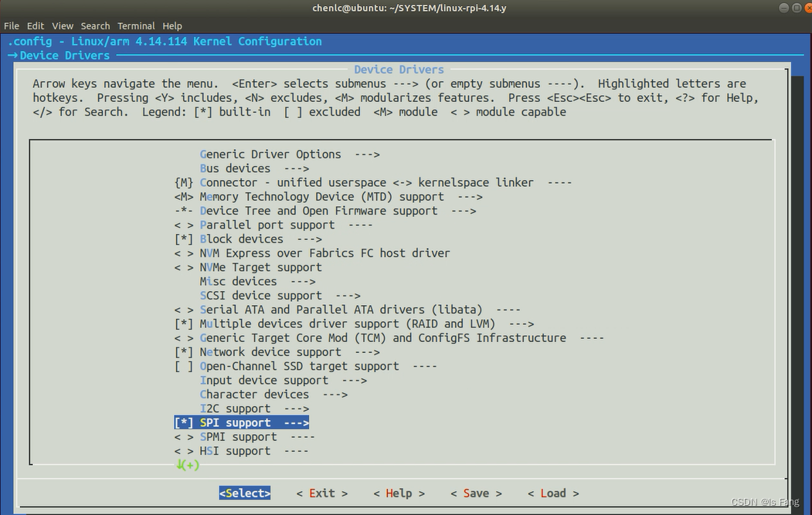The width and height of the screenshot is (812, 515).
Task: Click the terminal window title bar text
Action: click(409, 8)
